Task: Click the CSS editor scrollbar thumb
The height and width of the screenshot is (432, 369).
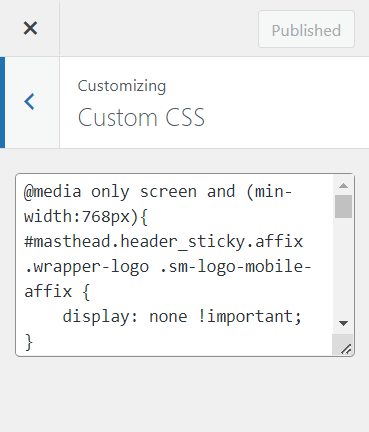Action: [x=343, y=206]
